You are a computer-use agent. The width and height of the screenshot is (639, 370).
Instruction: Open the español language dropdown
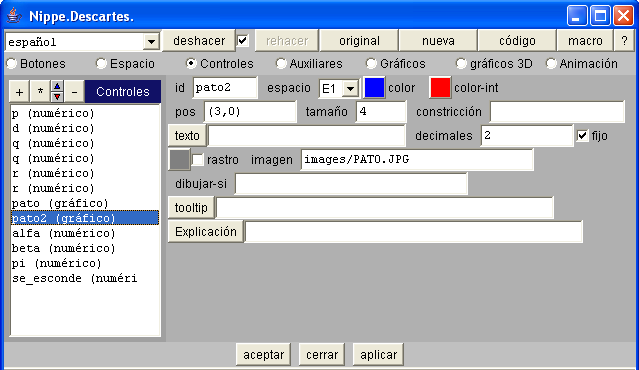pyautogui.click(x=151, y=42)
